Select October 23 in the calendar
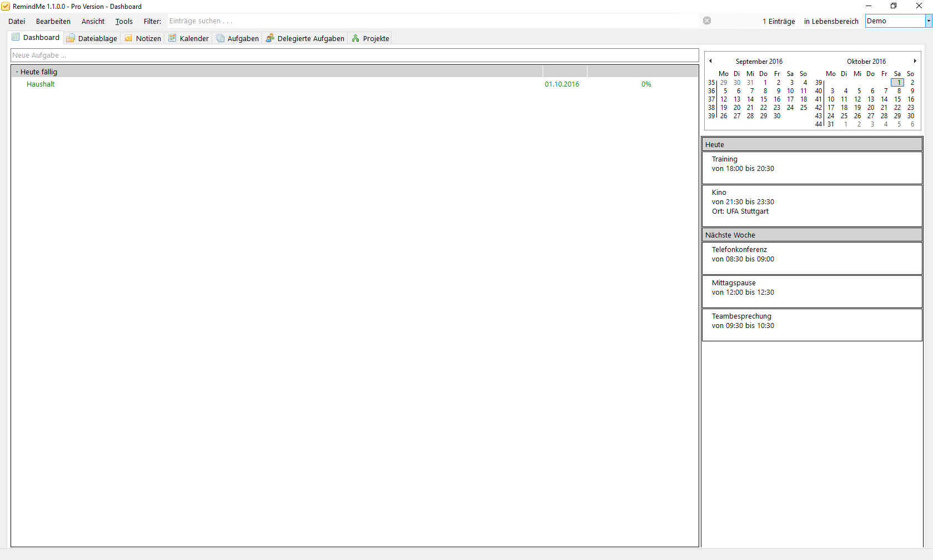Viewport: 933px width, 560px height. (x=911, y=108)
